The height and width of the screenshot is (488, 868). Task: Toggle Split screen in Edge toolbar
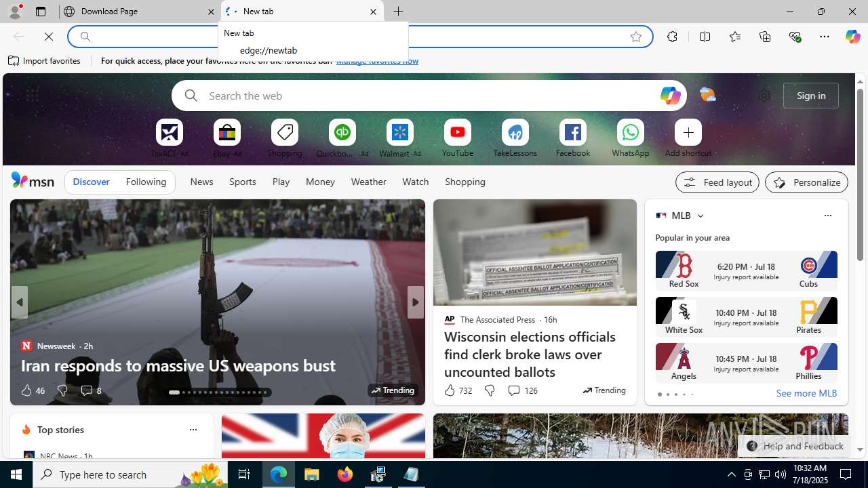coord(705,37)
